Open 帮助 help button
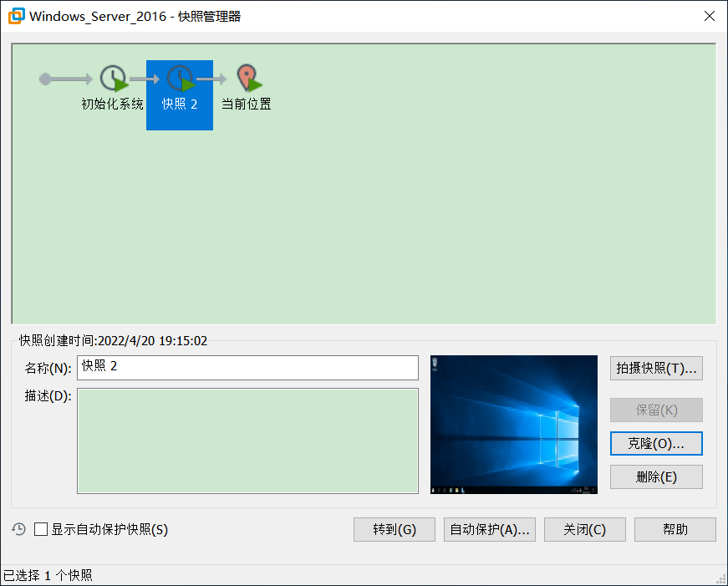 [x=675, y=529]
